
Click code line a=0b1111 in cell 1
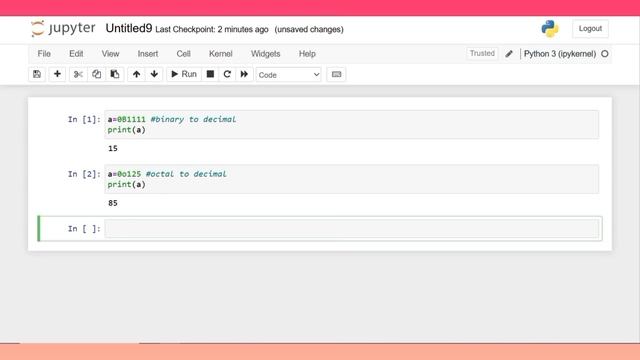coord(172,119)
